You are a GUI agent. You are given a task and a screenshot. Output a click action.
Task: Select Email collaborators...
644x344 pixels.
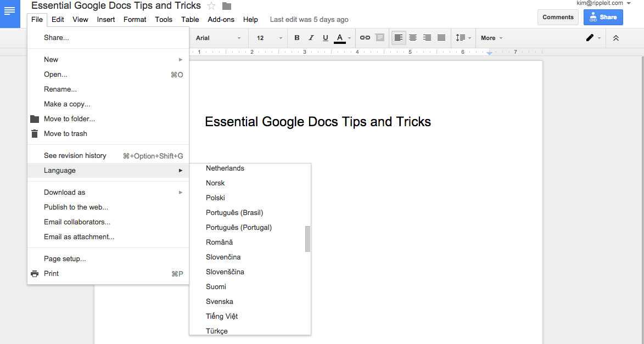(108, 222)
